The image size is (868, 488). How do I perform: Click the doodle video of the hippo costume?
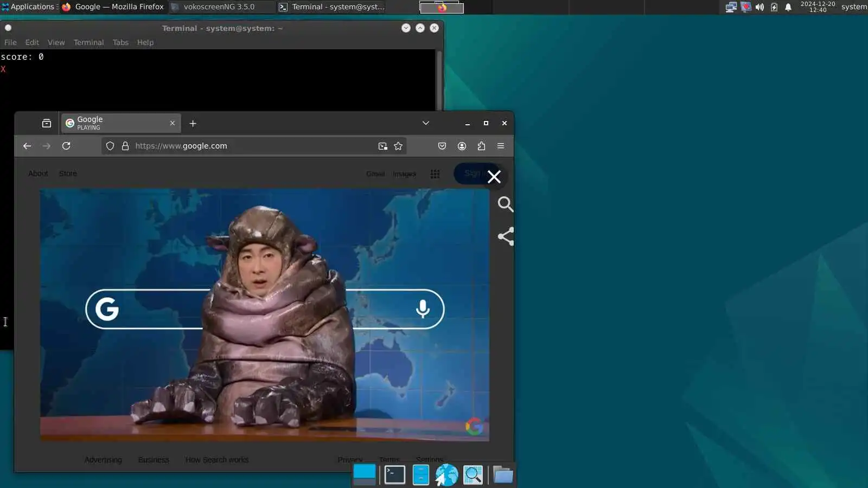coord(265,314)
